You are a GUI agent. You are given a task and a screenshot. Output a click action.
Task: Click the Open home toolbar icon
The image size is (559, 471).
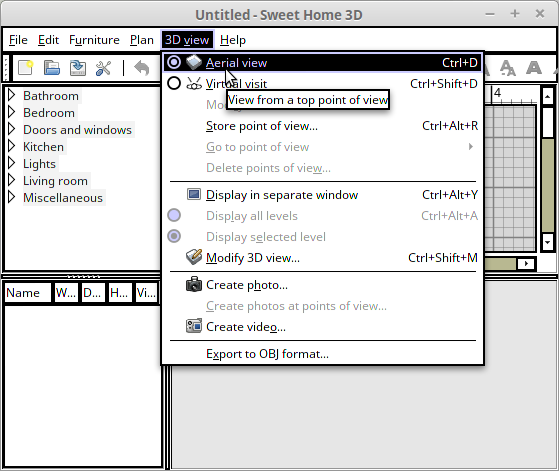click(52, 68)
